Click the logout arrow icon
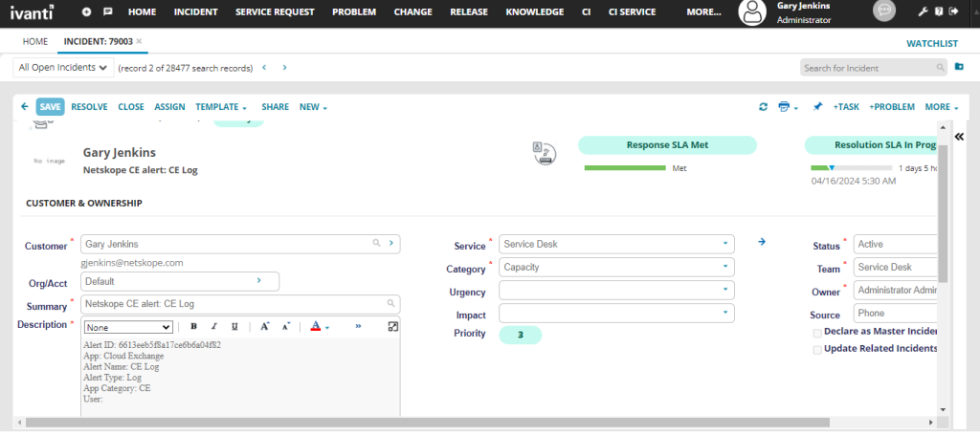 point(953,11)
